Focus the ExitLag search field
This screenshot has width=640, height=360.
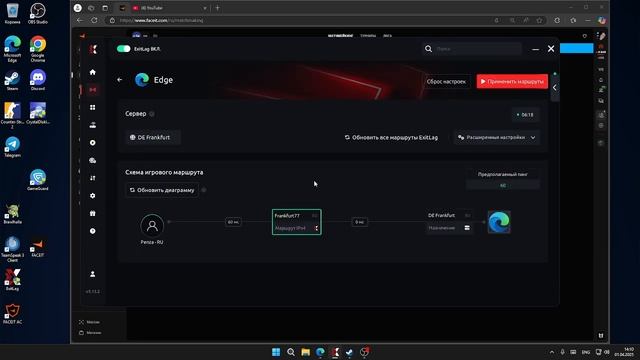(477, 49)
